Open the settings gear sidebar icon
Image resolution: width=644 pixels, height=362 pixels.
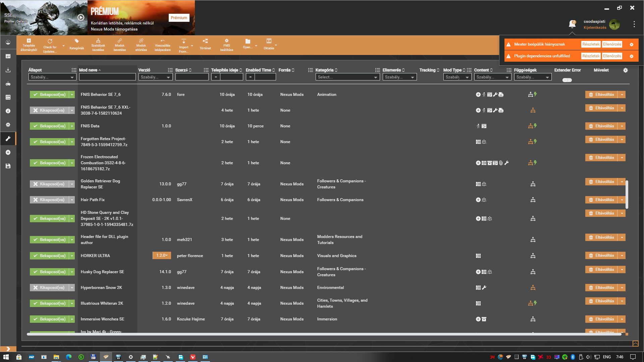point(8,125)
